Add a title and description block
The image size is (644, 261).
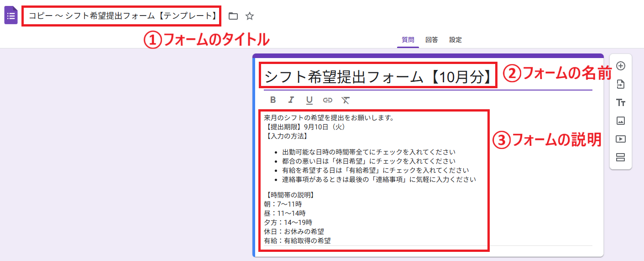click(620, 102)
